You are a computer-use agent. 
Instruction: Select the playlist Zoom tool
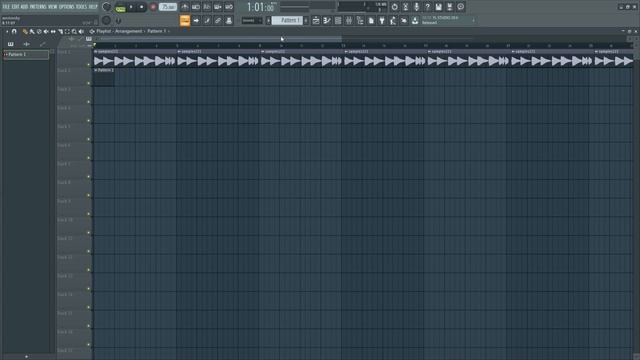[x=74, y=31]
